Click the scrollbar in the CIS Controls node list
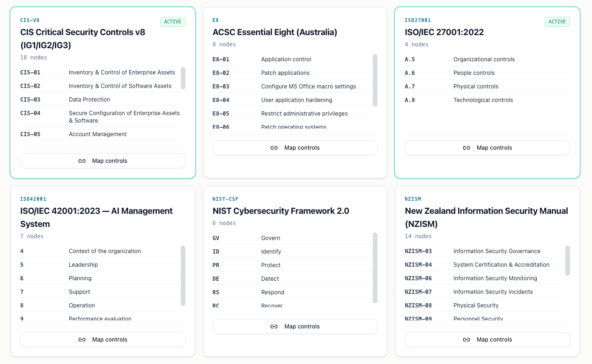The height and width of the screenshot is (364, 592). 183,78
